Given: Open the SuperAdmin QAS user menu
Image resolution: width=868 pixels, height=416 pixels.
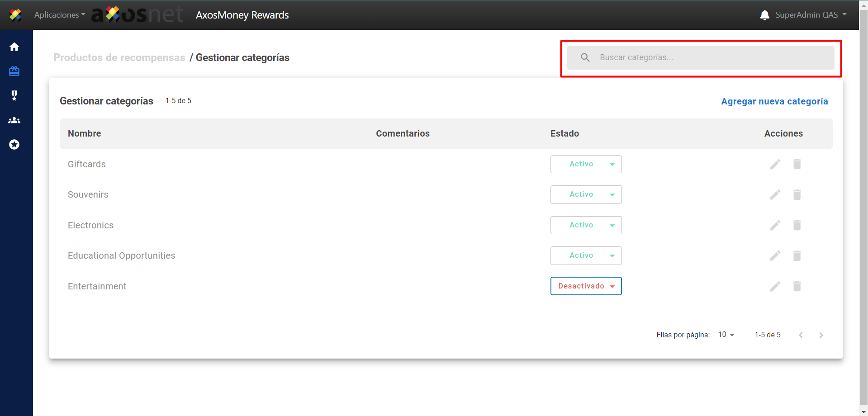Looking at the screenshot, I should [811, 15].
